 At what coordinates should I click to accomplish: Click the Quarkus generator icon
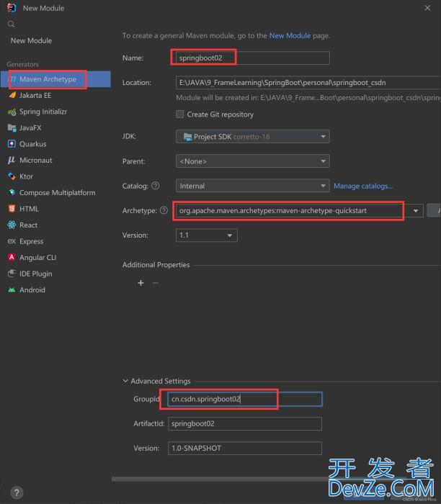(12, 144)
